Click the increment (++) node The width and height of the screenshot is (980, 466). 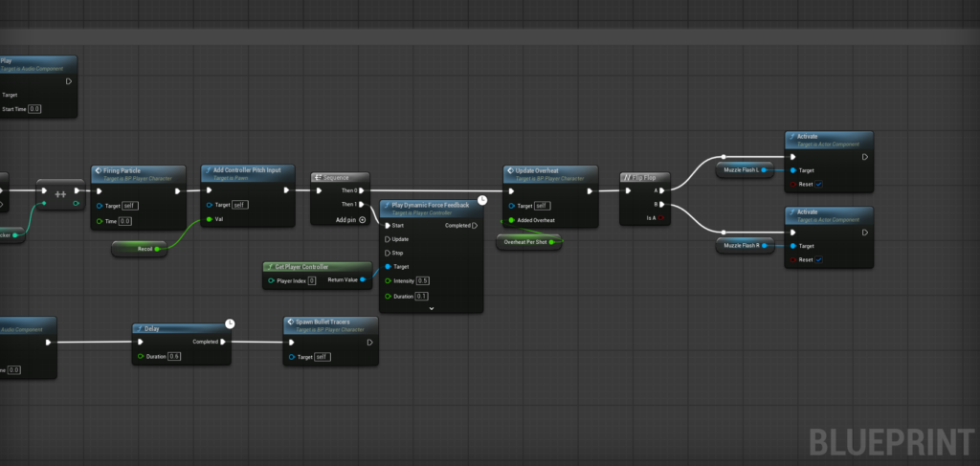tap(60, 193)
